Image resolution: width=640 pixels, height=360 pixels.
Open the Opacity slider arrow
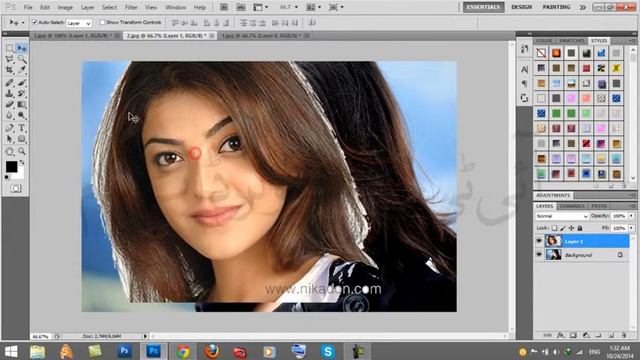point(632,216)
